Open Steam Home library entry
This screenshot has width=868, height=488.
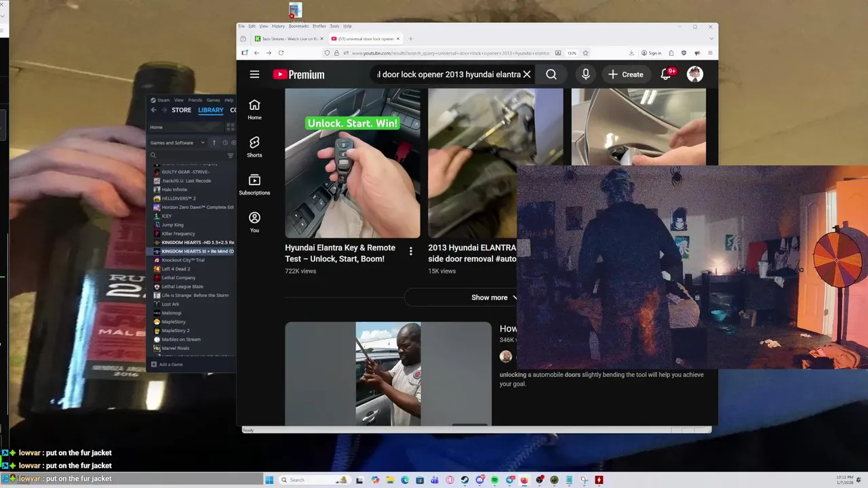[186, 127]
